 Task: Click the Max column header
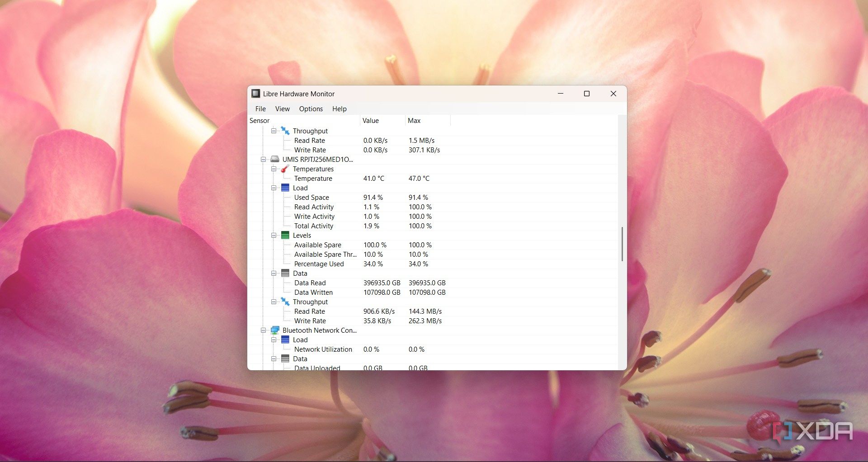coord(428,121)
